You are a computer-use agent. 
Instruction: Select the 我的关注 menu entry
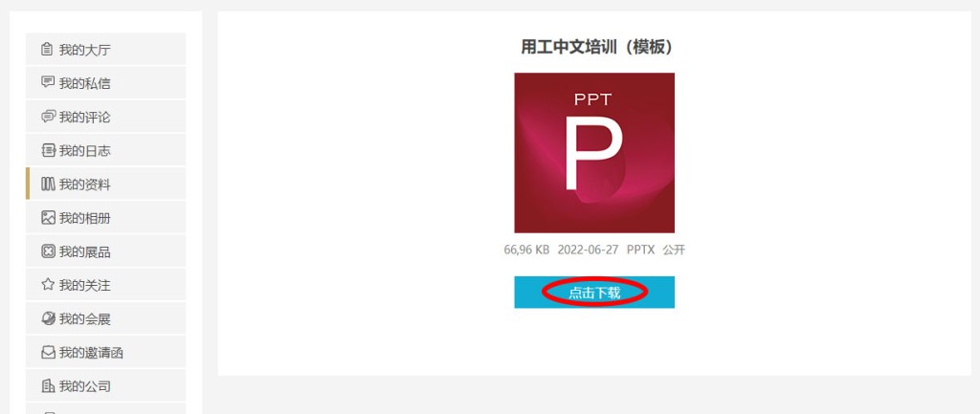pyautogui.click(x=105, y=285)
